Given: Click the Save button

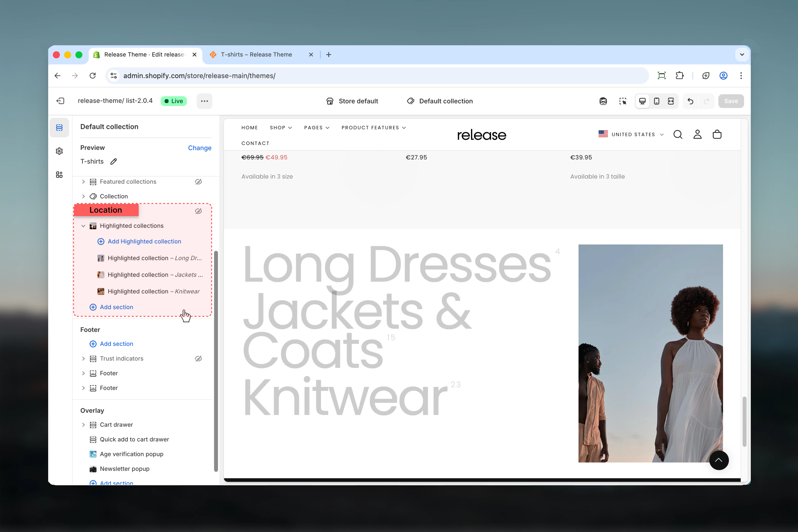Looking at the screenshot, I should click(x=731, y=101).
